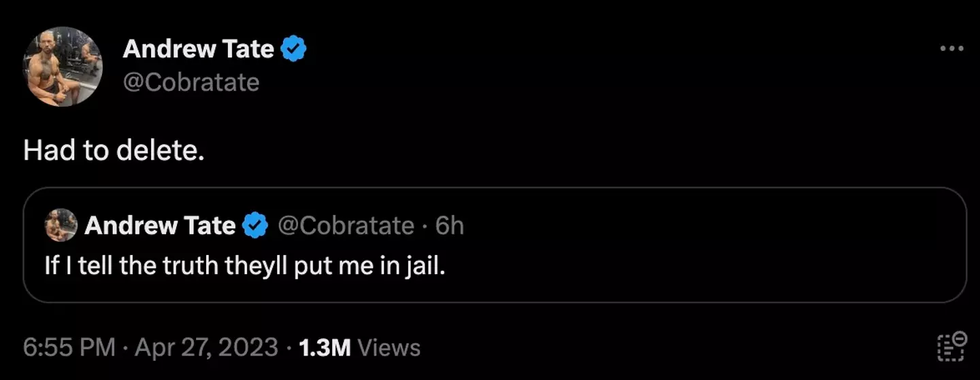
Task: Open the 6h timestamp of the quoted tweet
Action: (450, 226)
